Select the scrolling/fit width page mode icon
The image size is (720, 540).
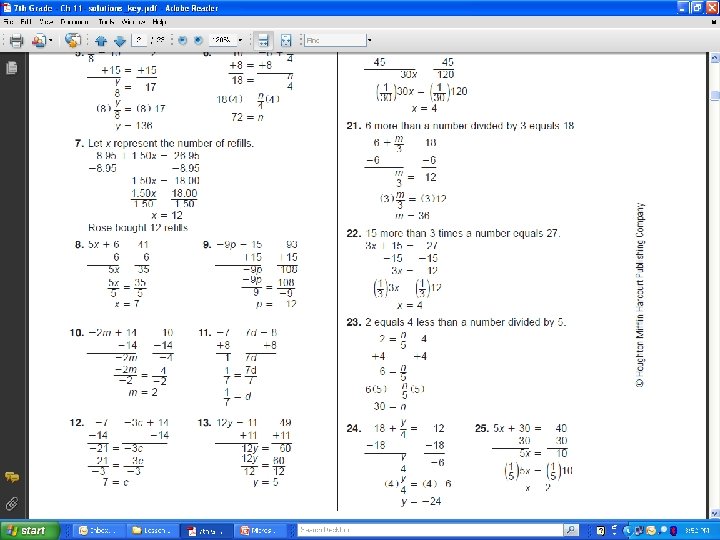click(x=263, y=40)
